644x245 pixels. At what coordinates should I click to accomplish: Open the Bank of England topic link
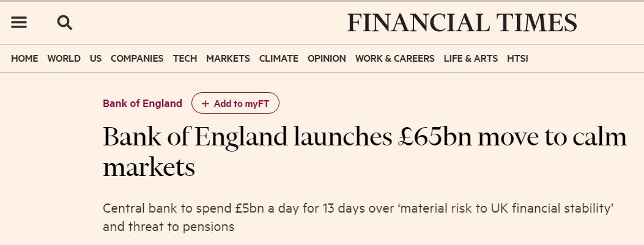click(142, 103)
